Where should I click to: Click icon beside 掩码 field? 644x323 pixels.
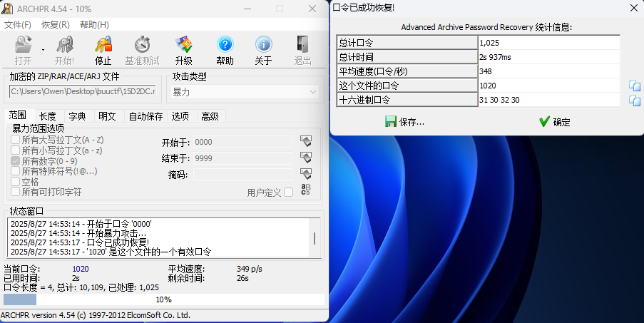click(305, 173)
